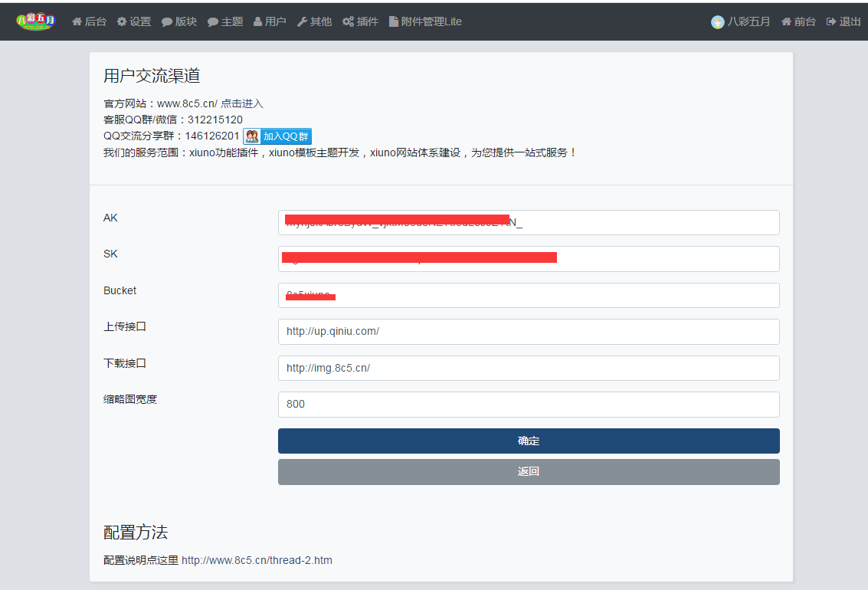
Task: Go to the 前台 front page
Action: (x=798, y=21)
